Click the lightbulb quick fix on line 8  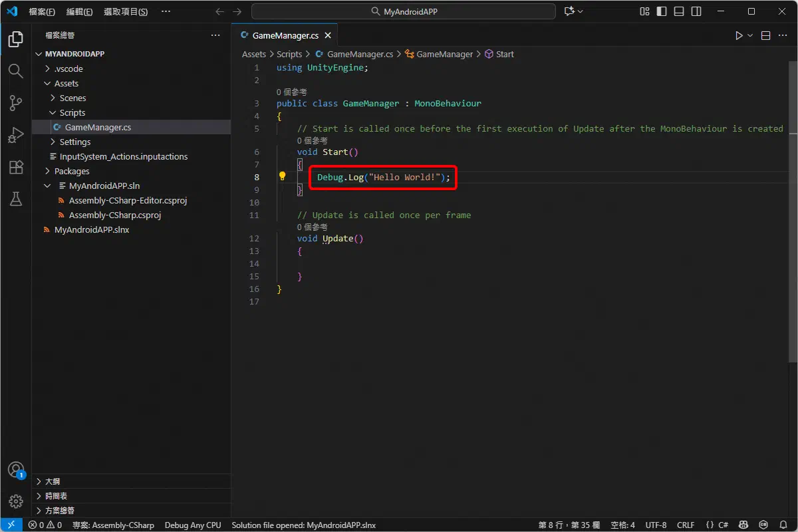pos(282,175)
